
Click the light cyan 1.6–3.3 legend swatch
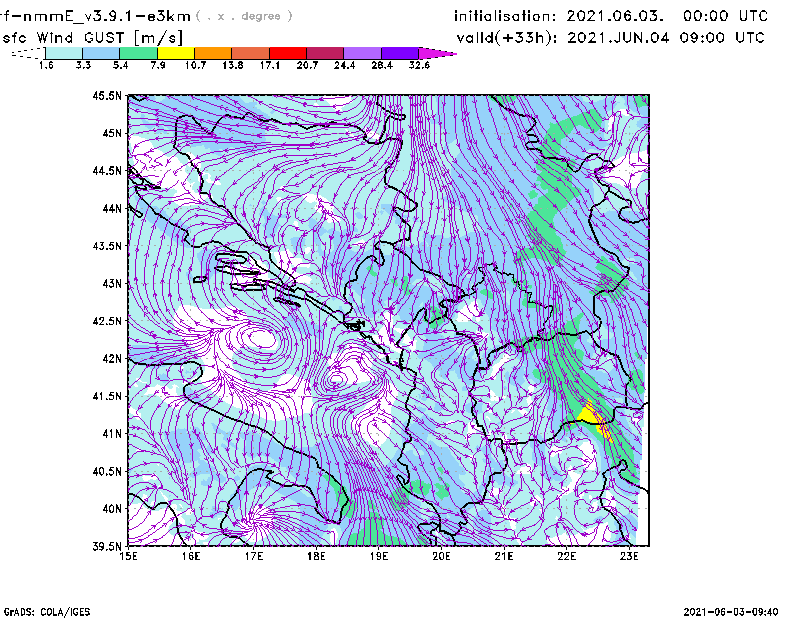pyautogui.click(x=64, y=53)
